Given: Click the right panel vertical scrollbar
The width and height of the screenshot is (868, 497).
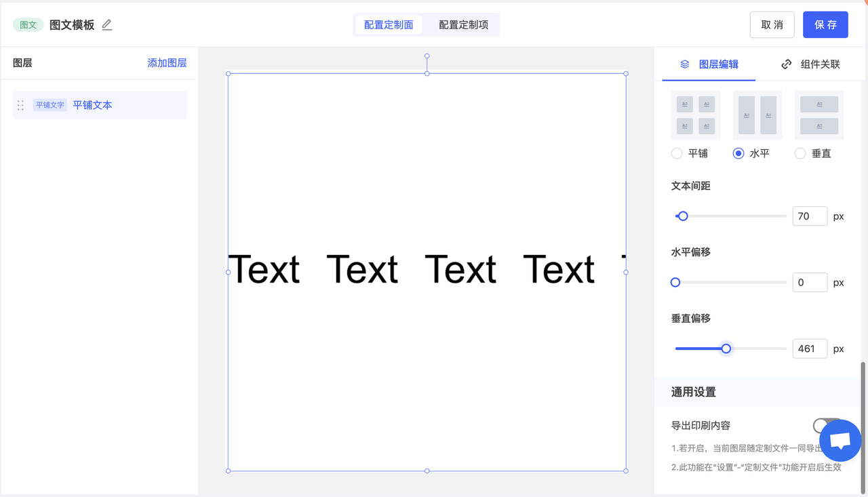Looking at the screenshot, I should (x=863, y=427).
